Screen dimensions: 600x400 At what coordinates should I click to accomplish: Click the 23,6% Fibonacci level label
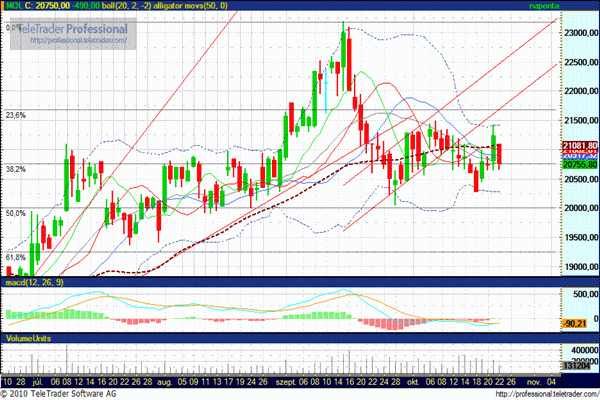point(15,116)
